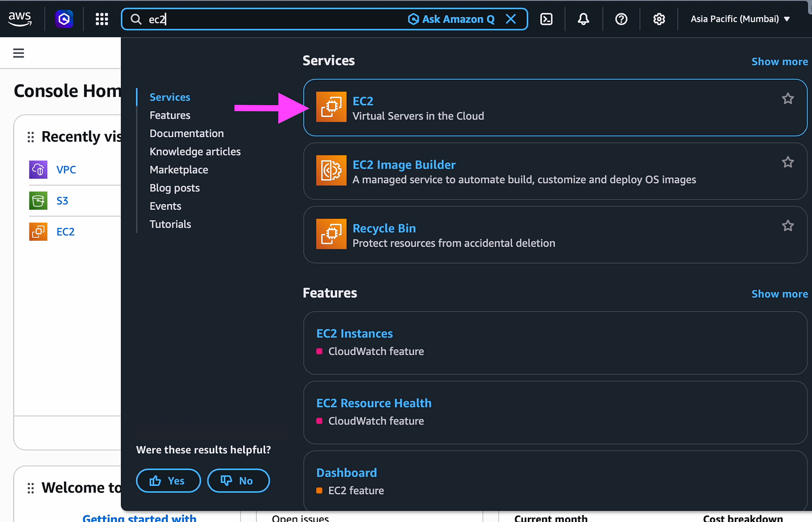
Task: Open the Recycle Bin service result
Action: point(384,228)
